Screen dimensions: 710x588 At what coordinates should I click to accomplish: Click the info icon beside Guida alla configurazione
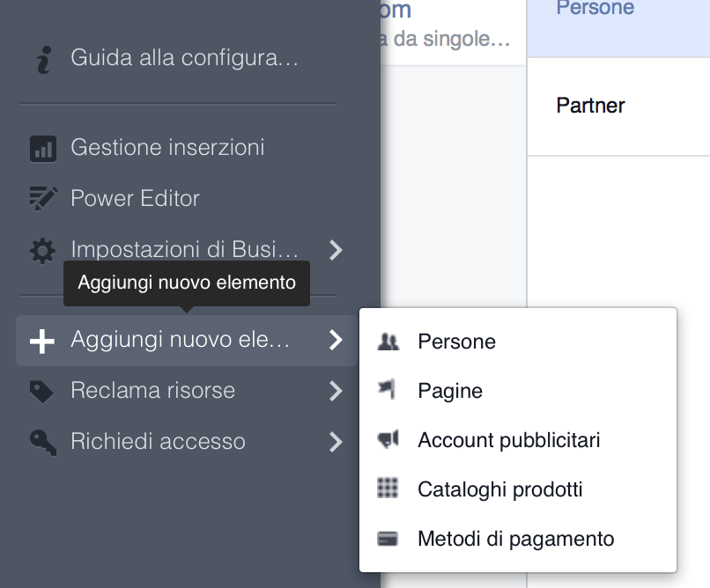click(x=42, y=59)
